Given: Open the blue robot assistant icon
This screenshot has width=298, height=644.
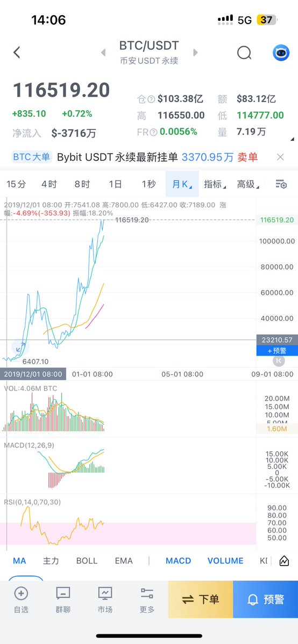Looking at the screenshot, I should (x=281, y=53).
